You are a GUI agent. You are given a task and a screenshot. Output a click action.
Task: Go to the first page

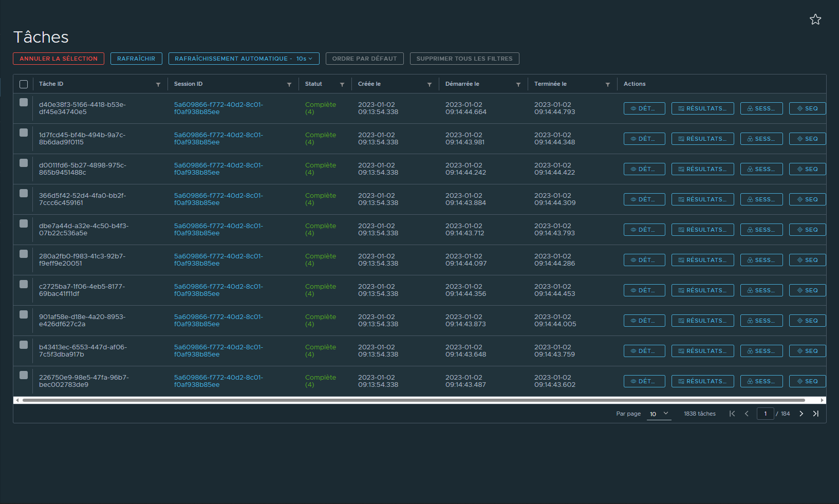(732, 414)
